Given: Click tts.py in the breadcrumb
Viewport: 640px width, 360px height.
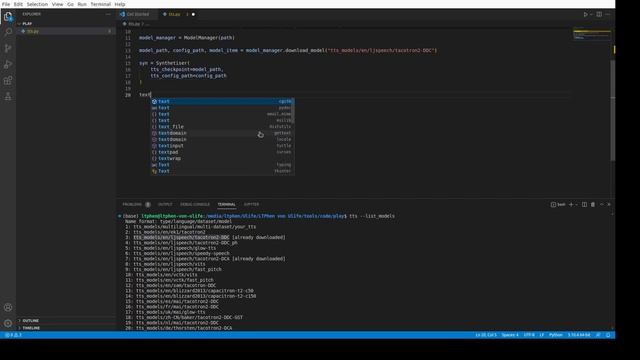Looking at the screenshot, I should tap(133, 24).
